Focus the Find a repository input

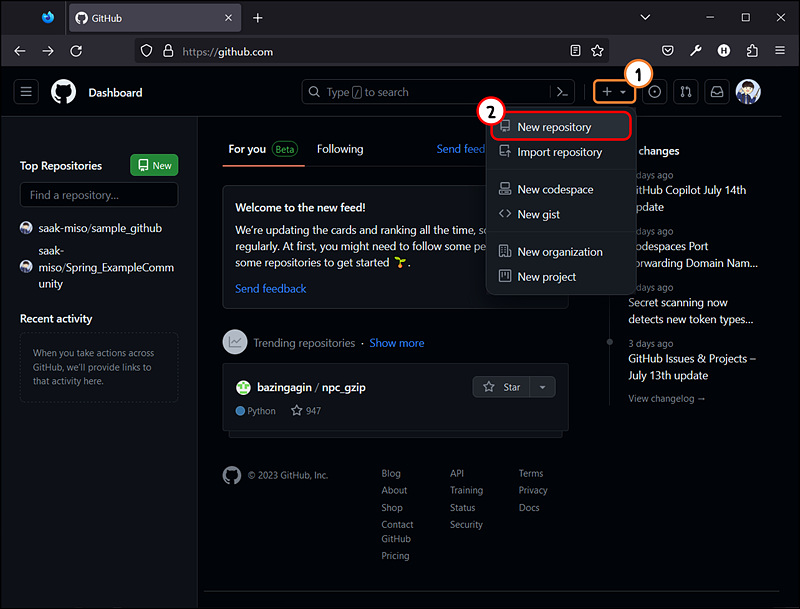click(x=99, y=195)
